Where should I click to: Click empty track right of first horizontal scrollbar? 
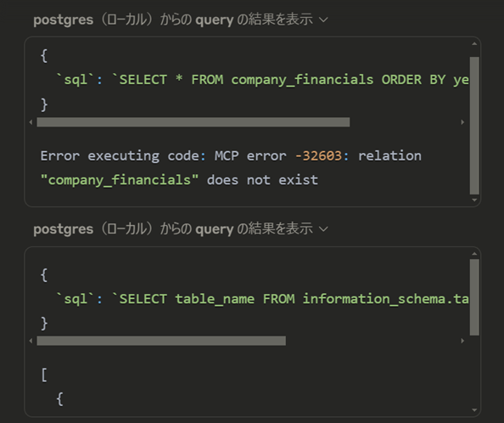click(x=405, y=122)
